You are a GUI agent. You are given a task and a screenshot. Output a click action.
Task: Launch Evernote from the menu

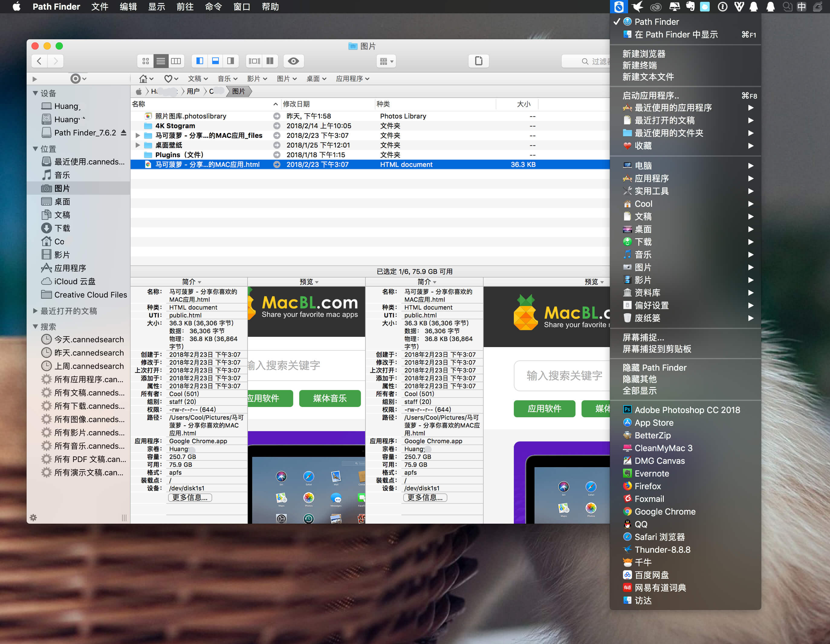[x=685, y=473]
